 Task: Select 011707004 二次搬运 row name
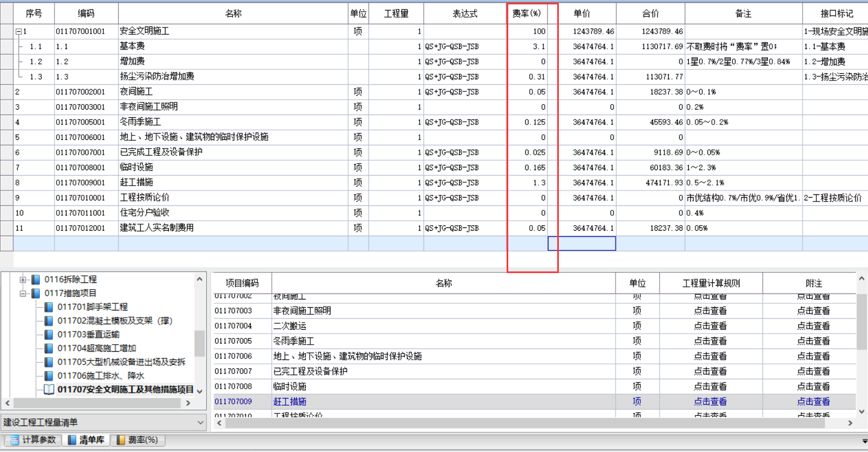pos(443,326)
